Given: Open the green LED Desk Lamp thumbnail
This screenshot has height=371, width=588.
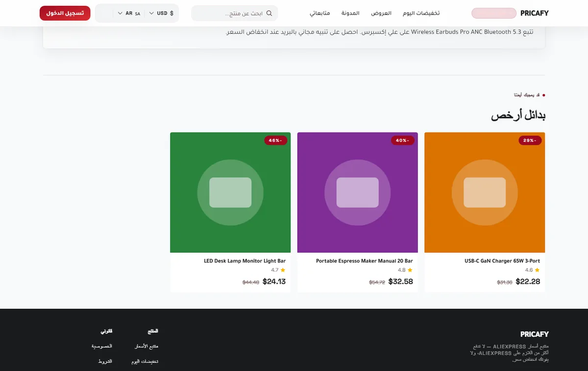Looking at the screenshot, I should [x=230, y=192].
